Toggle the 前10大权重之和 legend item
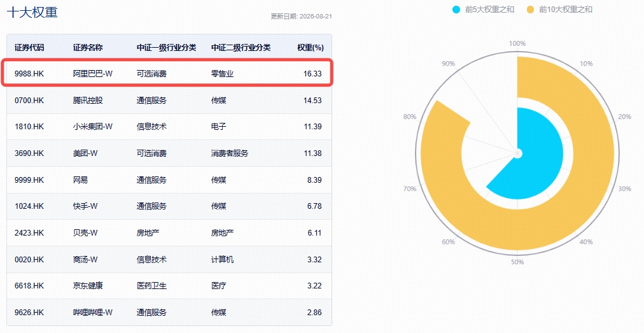 [x=559, y=10]
